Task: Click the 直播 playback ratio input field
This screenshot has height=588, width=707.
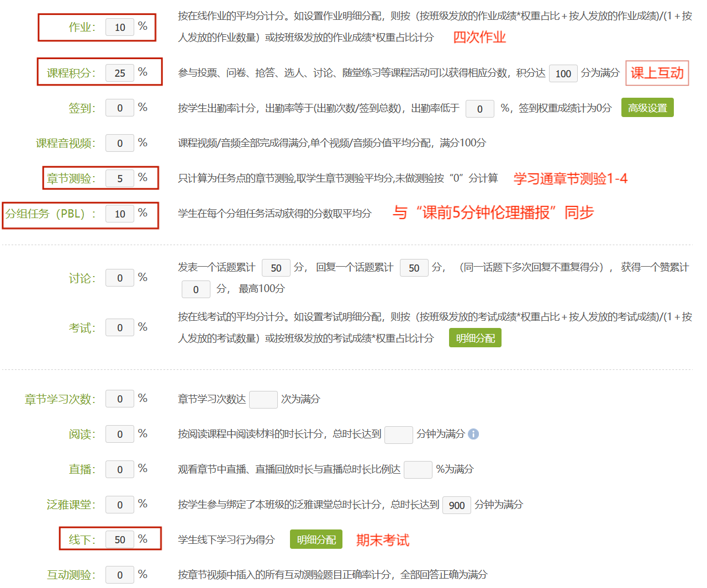Action: coord(418,470)
